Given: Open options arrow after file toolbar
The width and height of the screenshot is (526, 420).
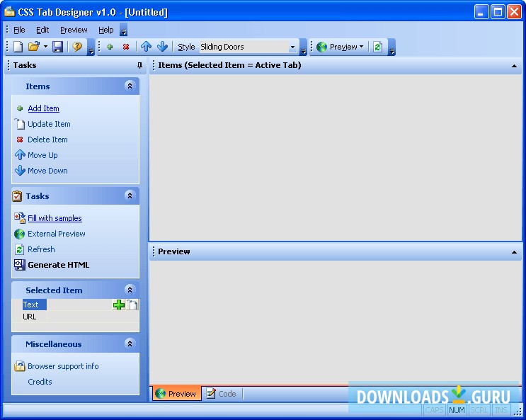Looking at the screenshot, I should pos(91,48).
